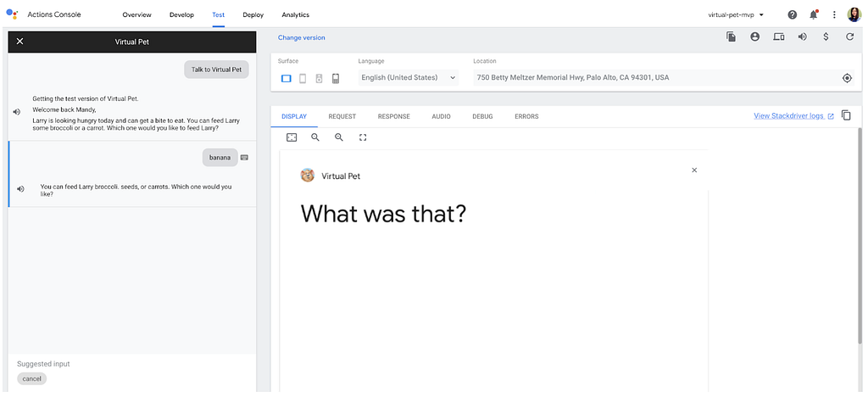The height and width of the screenshot is (397, 868).
Task: Click the Change version link
Action: [x=301, y=37]
